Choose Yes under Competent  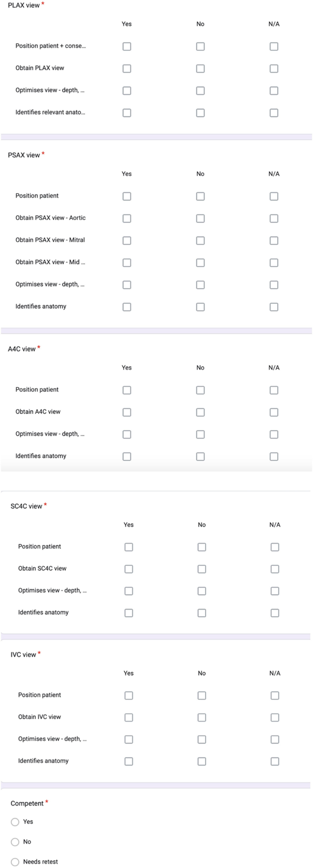15,822
